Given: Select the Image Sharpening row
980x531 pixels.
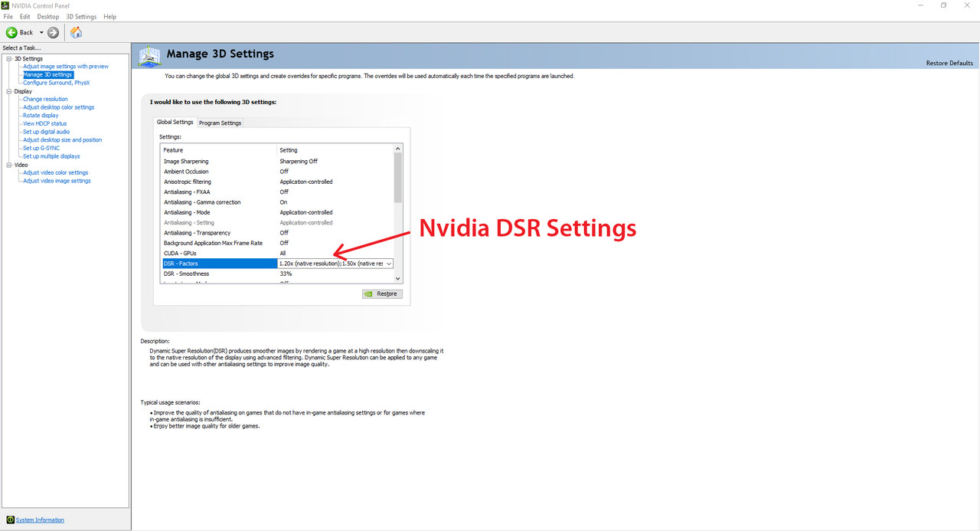Looking at the screenshot, I should pyautogui.click(x=277, y=161).
